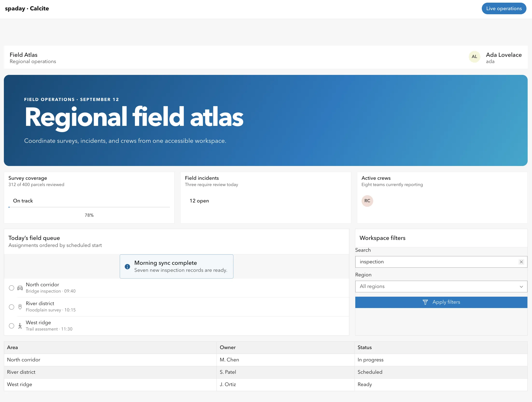Open the AL avatar for Ada Lovelace
Image resolution: width=532 pixels, height=402 pixels.
474,57
